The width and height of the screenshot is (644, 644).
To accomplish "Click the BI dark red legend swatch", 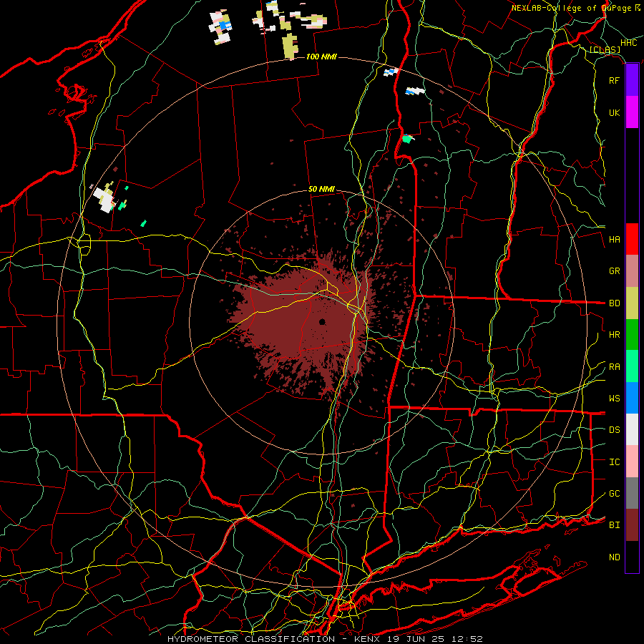I will tap(632, 525).
